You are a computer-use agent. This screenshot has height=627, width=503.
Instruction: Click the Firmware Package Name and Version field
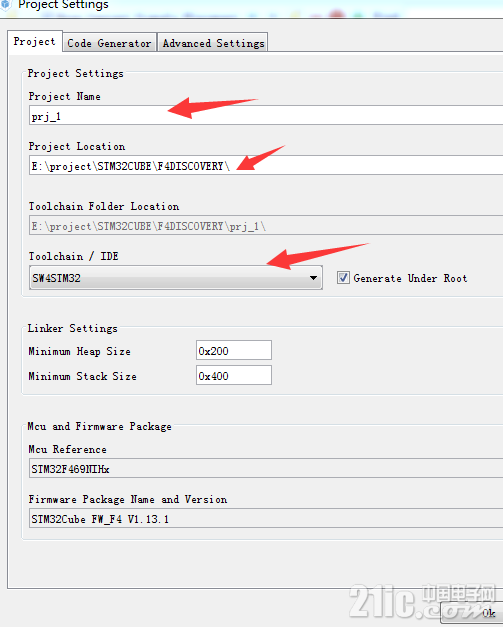tap(266, 518)
